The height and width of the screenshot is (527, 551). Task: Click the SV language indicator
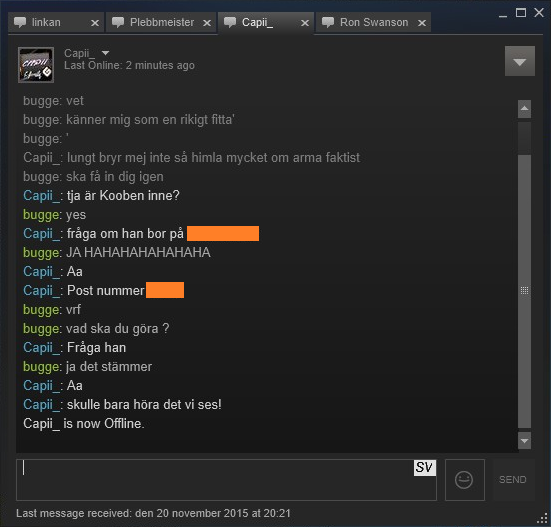[x=424, y=468]
